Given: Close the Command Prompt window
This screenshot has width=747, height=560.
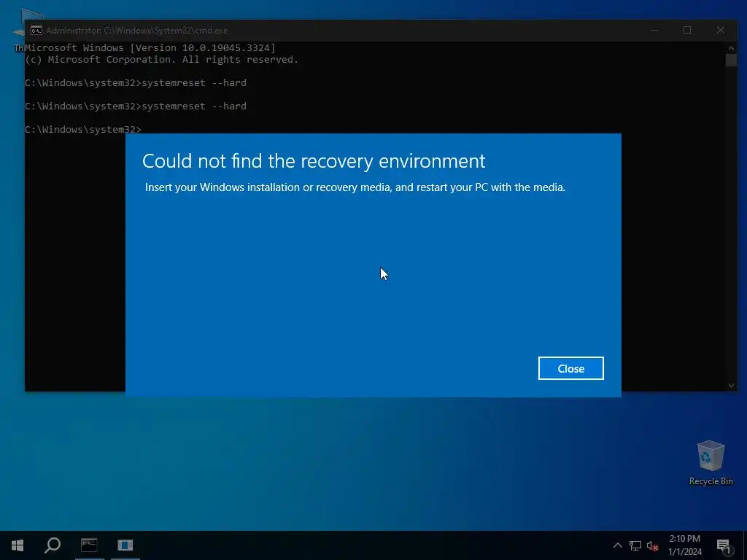Looking at the screenshot, I should (720, 30).
